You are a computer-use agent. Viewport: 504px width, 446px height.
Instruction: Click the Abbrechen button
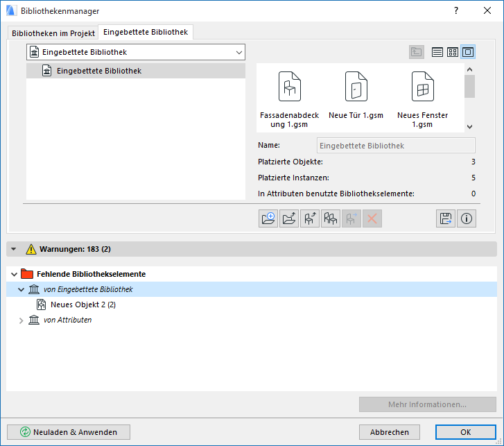pos(390,432)
